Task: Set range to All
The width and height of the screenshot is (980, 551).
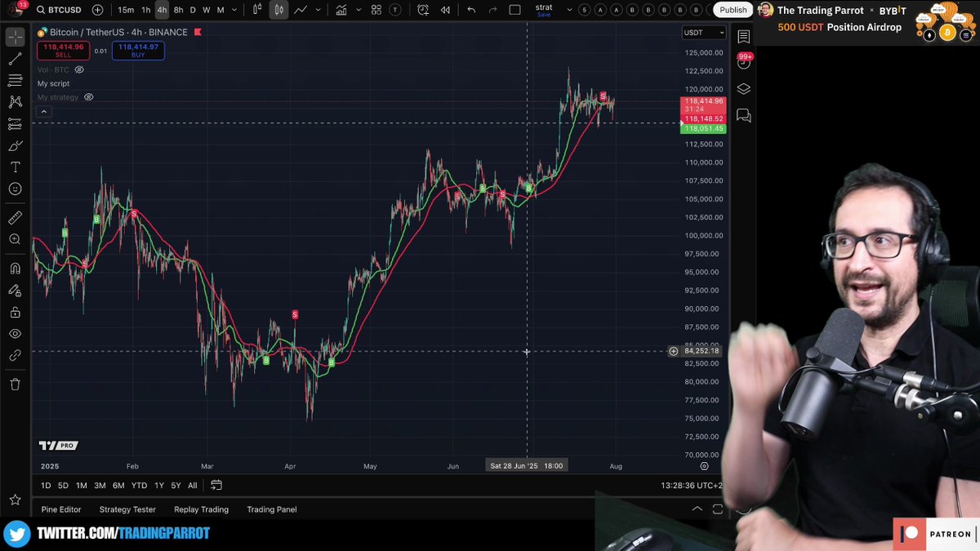Action: pyautogui.click(x=193, y=486)
